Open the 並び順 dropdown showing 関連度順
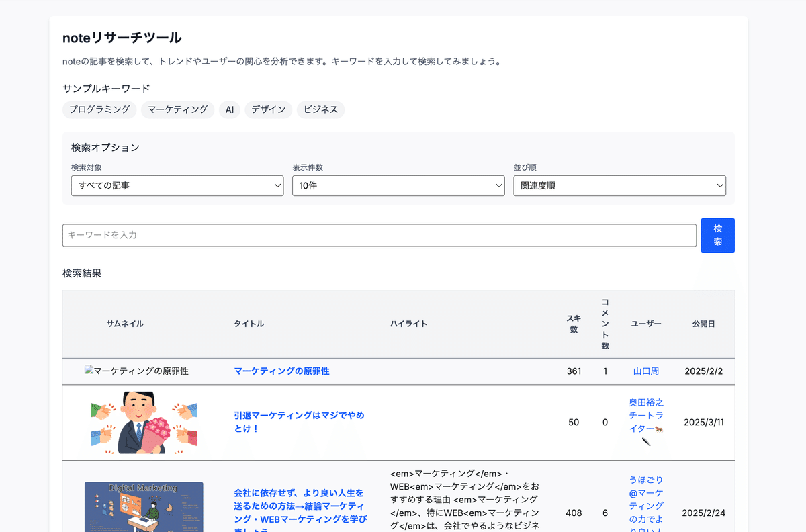 (619, 185)
